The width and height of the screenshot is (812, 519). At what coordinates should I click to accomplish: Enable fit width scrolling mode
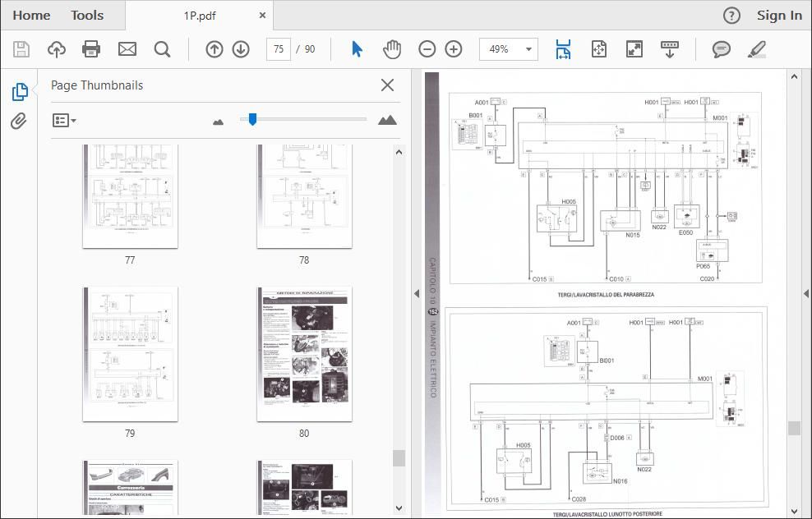click(563, 49)
